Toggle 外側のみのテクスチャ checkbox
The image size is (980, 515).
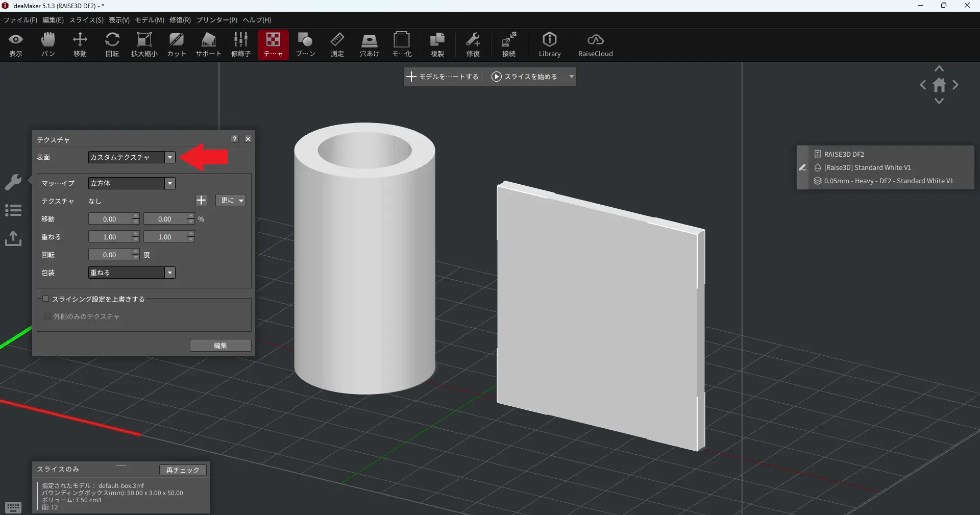(x=47, y=316)
